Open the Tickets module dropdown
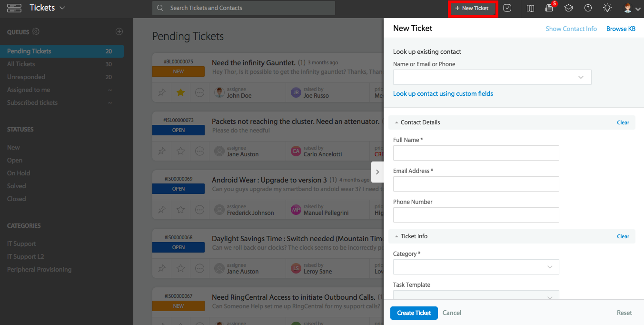Image resolution: width=644 pixels, height=325 pixels. tap(48, 8)
